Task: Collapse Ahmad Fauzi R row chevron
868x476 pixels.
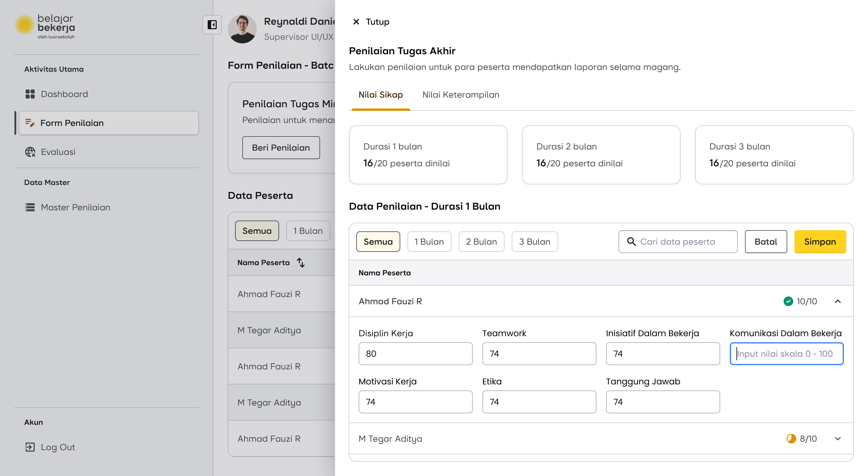Action: click(x=838, y=301)
